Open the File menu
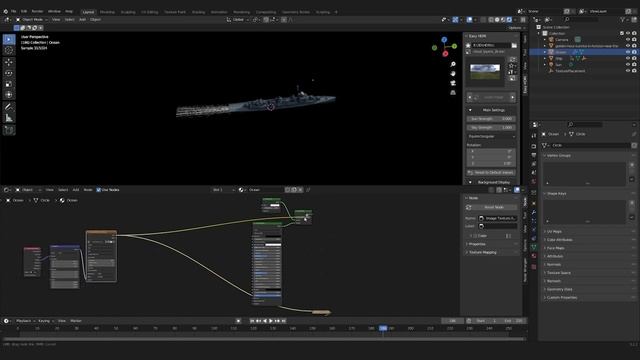This screenshot has width=640, height=360. pos(13,11)
